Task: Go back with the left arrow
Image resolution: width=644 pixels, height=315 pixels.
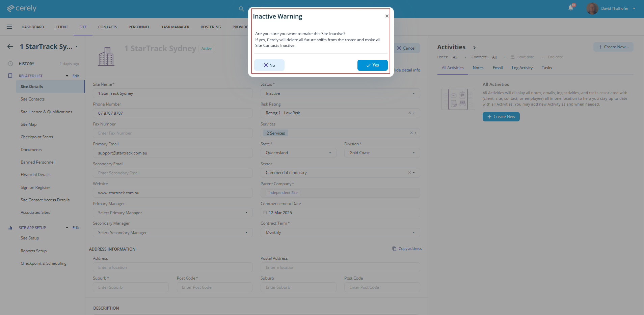Action: pos(10,47)
